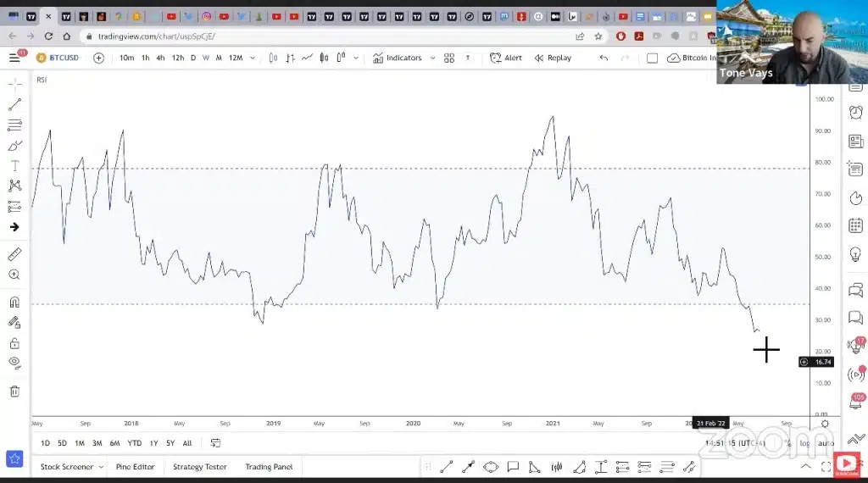Toggle Magnet mode for drawings

15,302
